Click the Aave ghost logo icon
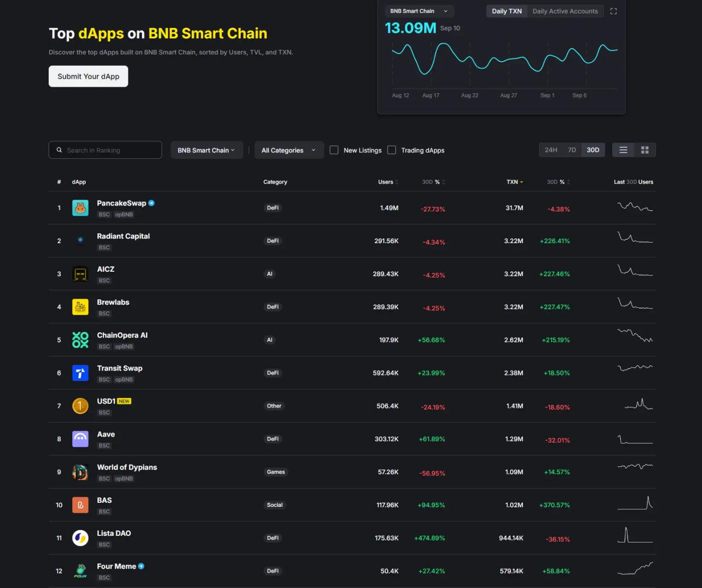Screen dimensions: 702x588 (x=80, y=439)
